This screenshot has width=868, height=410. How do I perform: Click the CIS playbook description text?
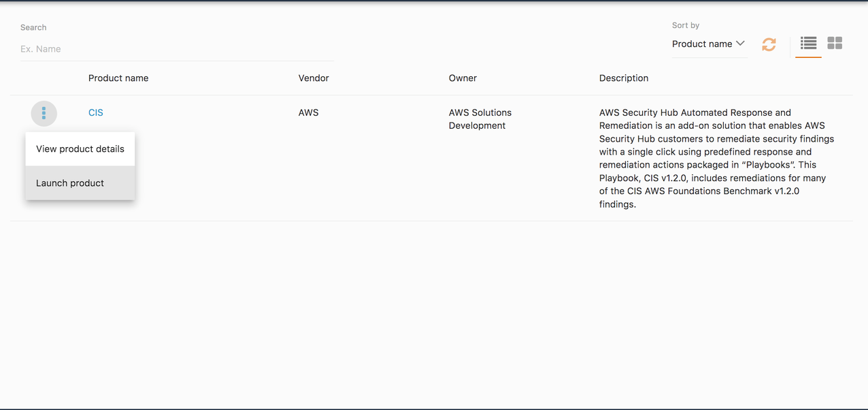716,159
